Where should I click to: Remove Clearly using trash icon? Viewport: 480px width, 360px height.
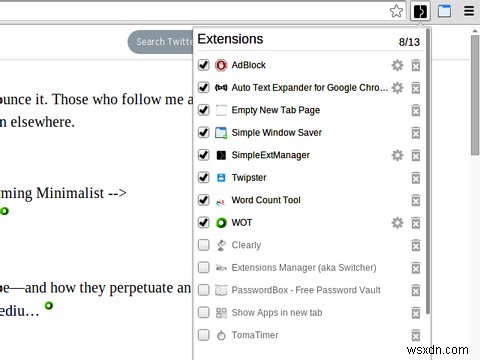point(416,245)
